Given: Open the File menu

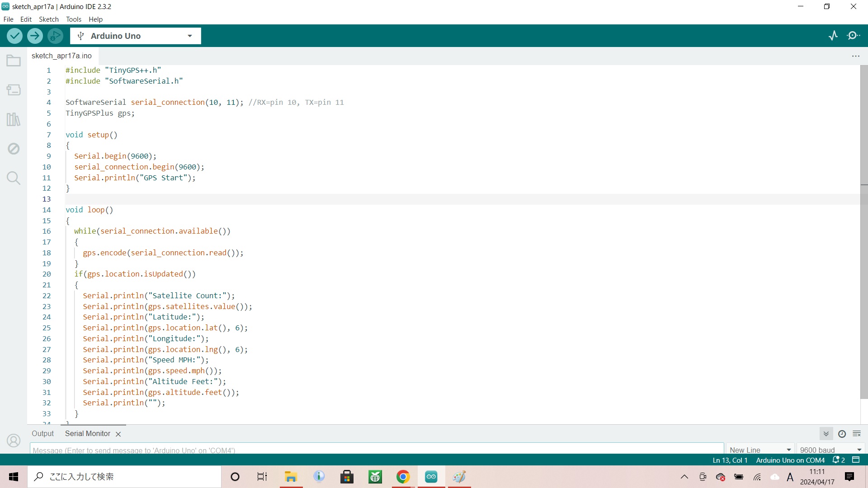Looking at the screenshot, I should pos(9,19).
